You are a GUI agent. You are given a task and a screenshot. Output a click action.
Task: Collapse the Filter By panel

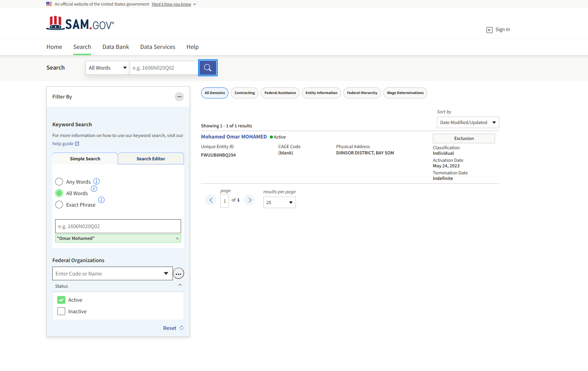point(179,97)
